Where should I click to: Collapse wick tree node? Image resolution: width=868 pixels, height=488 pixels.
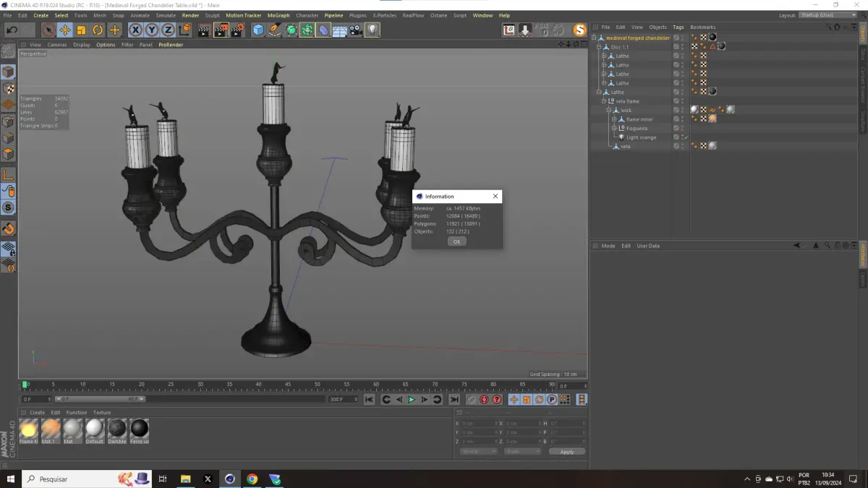(x=609, y=110)
